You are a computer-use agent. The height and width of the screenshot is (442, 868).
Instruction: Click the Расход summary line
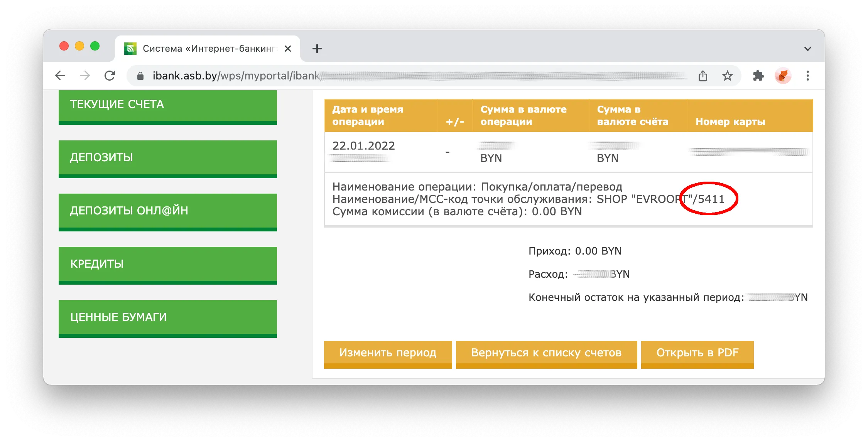point(579,274)
